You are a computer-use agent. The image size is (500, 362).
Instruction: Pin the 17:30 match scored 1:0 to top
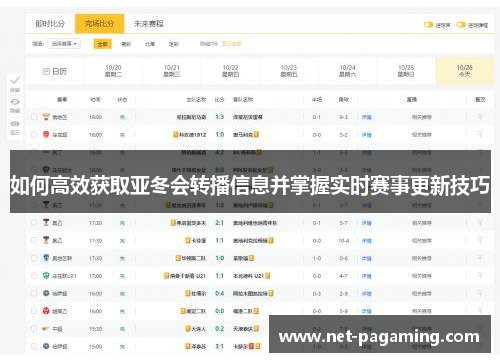point(480,258)
